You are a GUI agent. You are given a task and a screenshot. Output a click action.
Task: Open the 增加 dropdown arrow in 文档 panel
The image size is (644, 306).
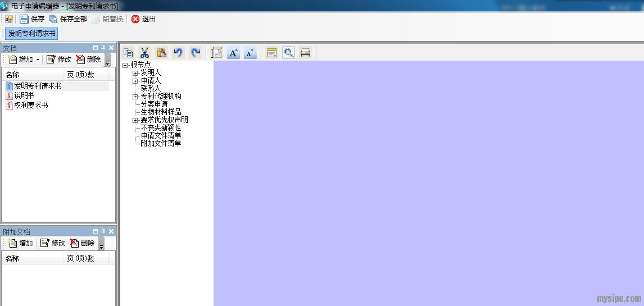coord(38,60)
